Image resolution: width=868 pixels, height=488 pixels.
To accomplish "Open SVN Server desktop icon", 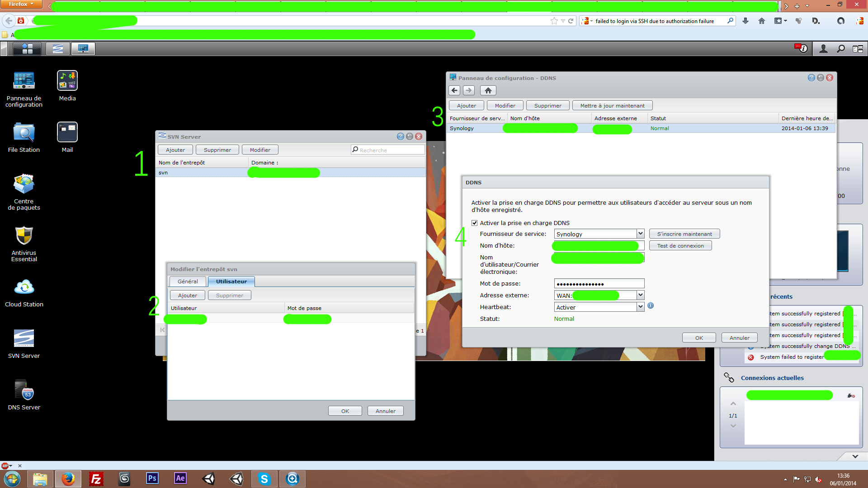I will click(24, 344).
